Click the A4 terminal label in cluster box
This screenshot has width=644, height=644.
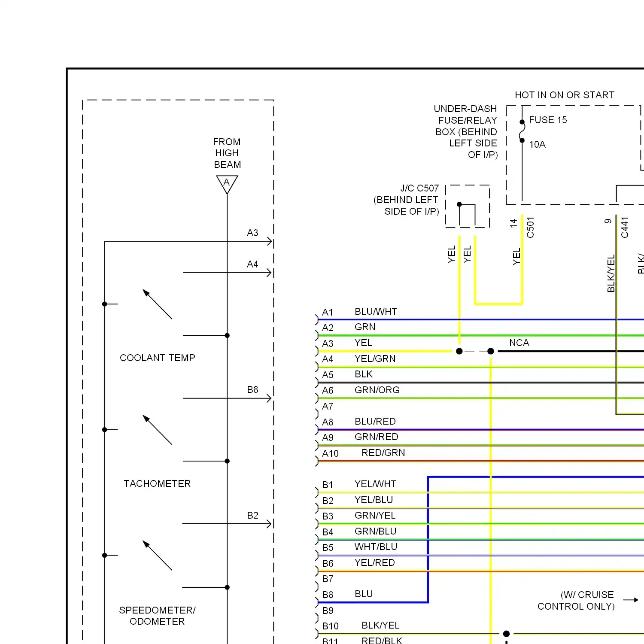pos(252,264)
